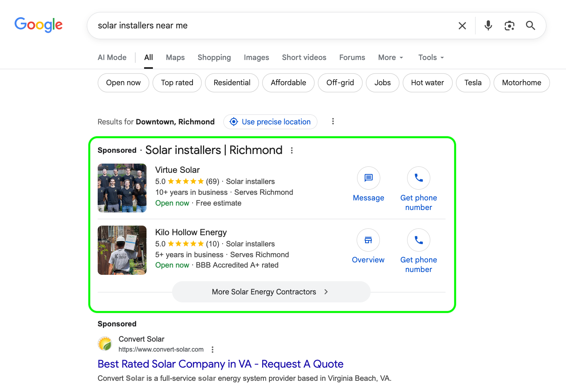This screenshot has width=566, height=392.
Task: Start voice search with the microphone icon
Action: click(x=488, y=26)
